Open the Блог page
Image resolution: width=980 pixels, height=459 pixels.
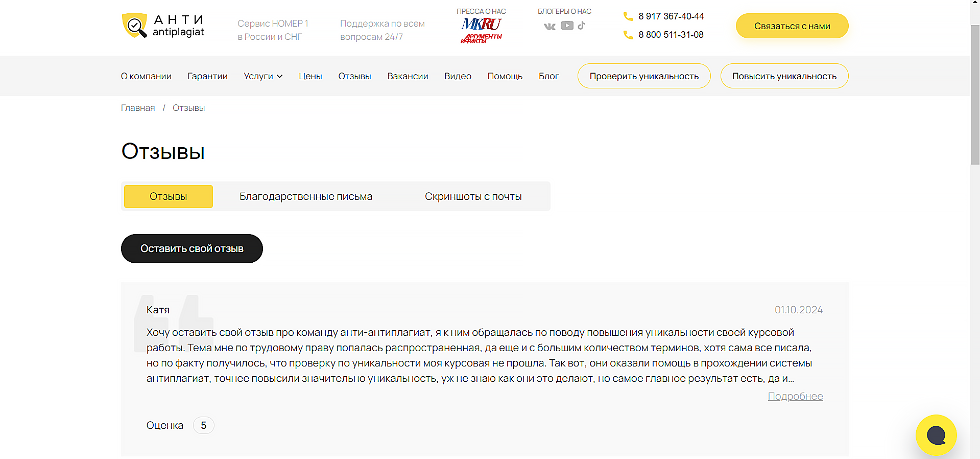(x=548, y=76)
